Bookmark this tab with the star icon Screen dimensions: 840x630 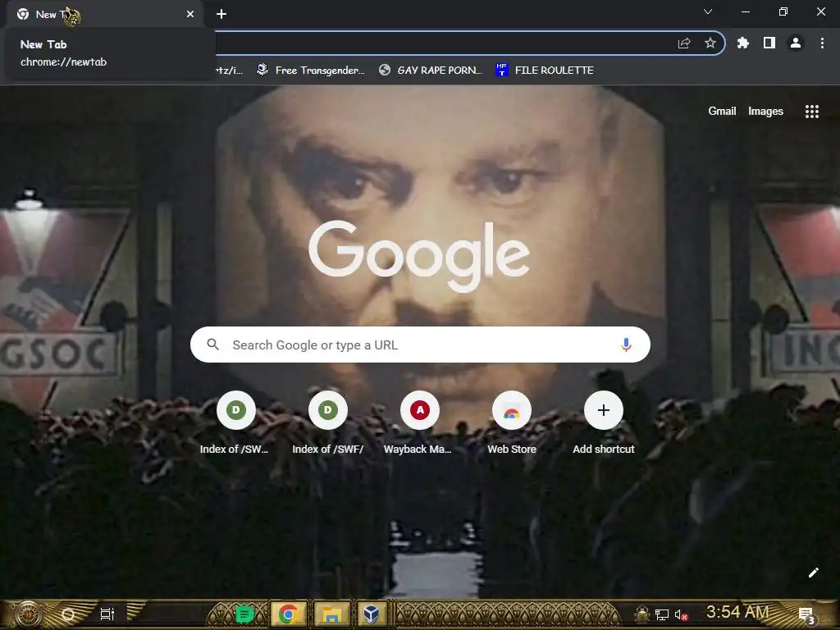(x=710, y=43)
